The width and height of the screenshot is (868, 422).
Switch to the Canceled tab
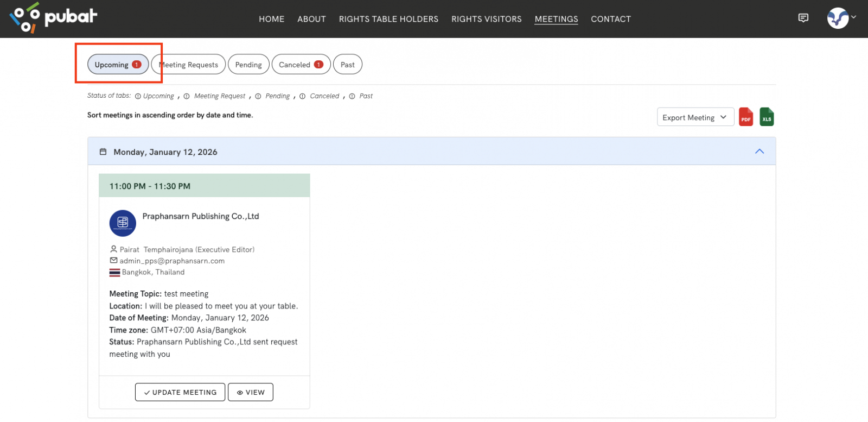[301, 64]
